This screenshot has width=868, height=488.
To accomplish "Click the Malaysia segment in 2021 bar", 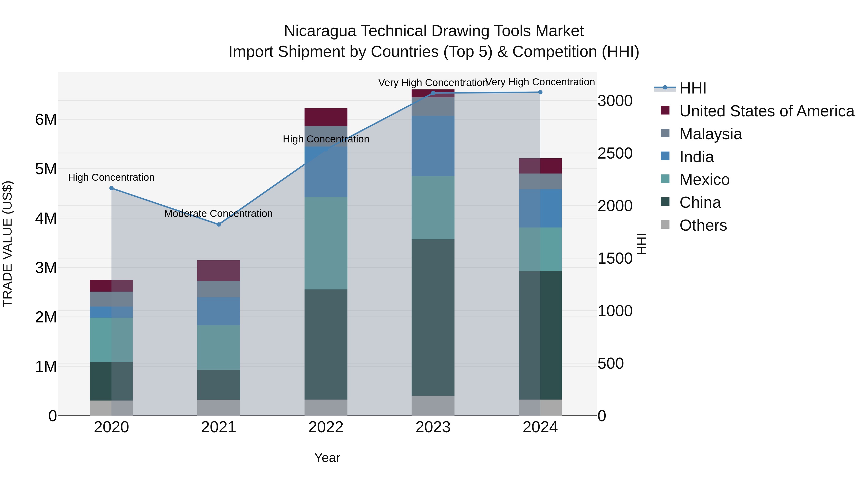I will [219, 289].
